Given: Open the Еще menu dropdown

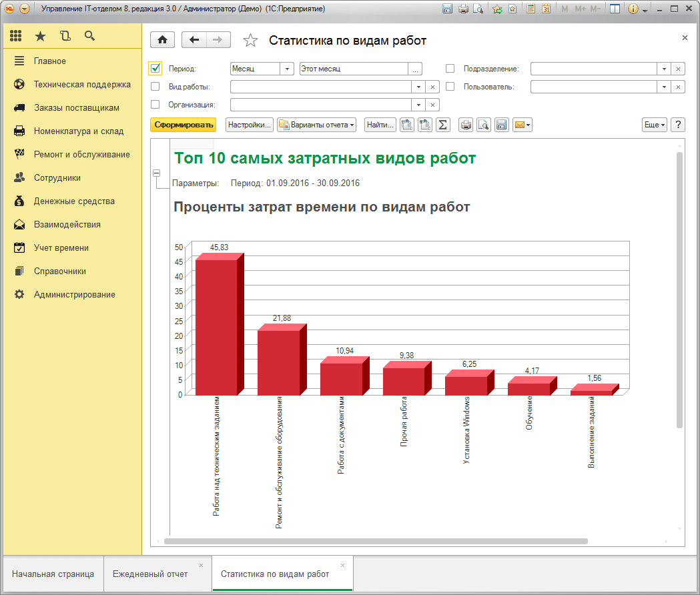Looking at the screenshot, I should click(x=654, y=125).
